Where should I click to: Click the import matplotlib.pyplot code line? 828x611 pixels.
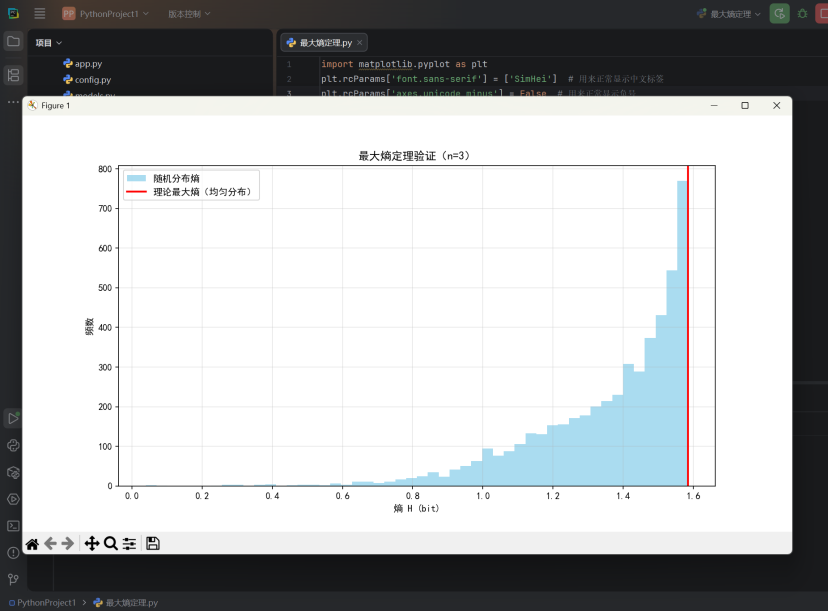(x=404, y=64)
